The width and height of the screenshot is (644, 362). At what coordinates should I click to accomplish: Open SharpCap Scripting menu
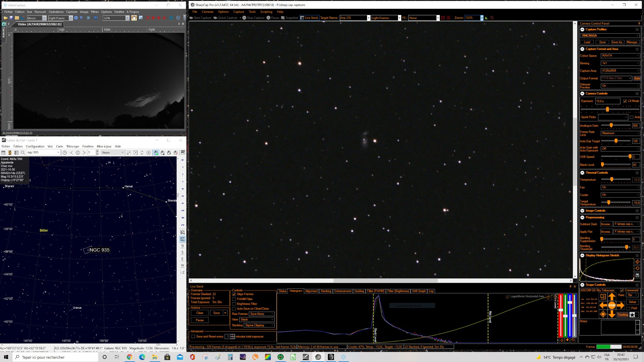(x=266, y=12)
